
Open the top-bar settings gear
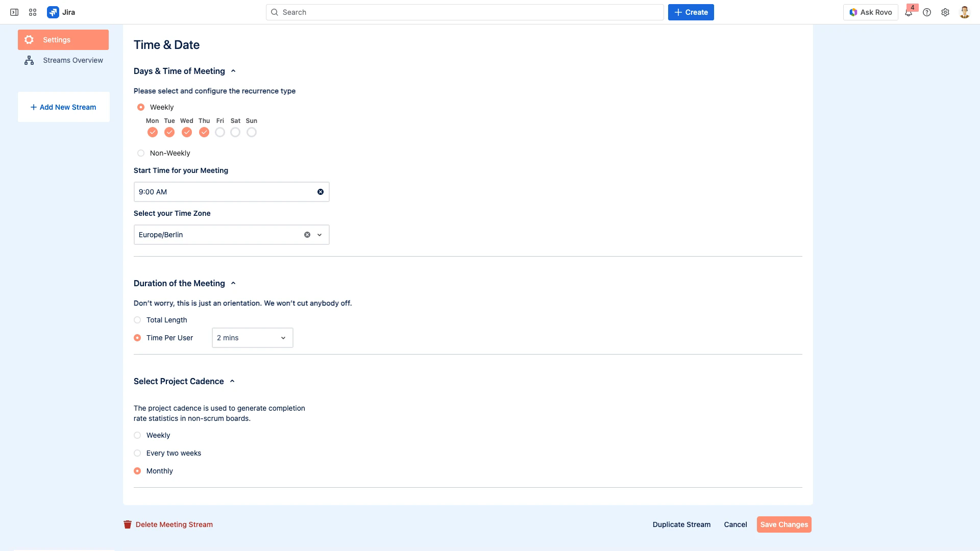click(x=945, y=12)
